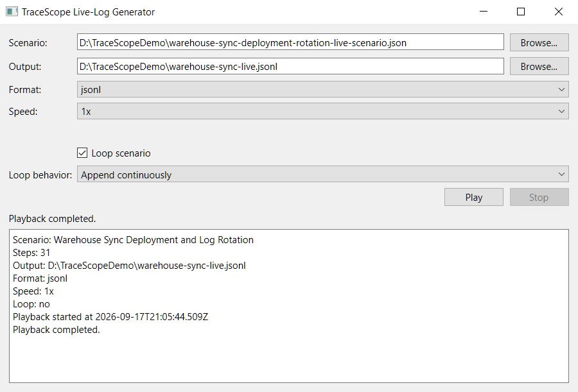Open the Format dropdown showing jsonl
Screen dimensions: 578x392
coord(322,90)
